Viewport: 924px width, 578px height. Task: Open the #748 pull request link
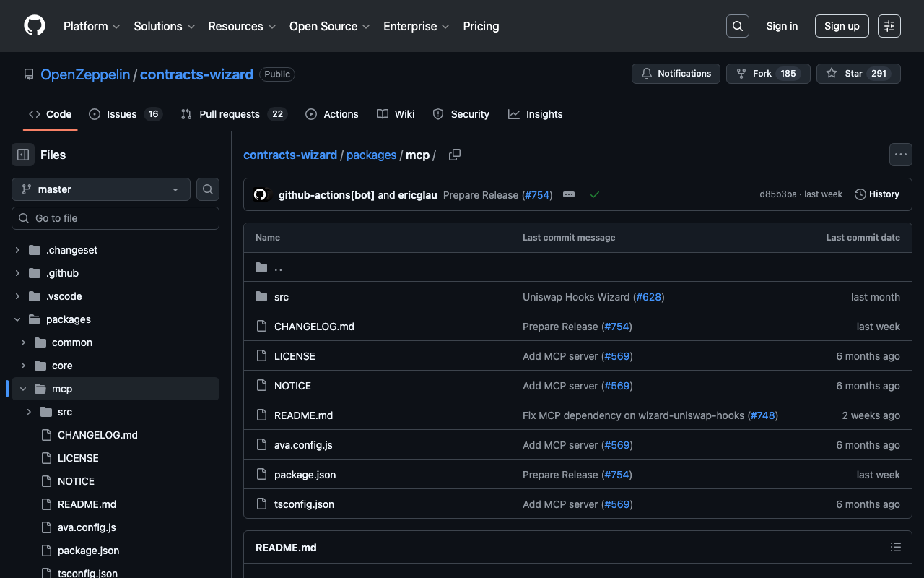pyautogui.click(x=762, y=415)
